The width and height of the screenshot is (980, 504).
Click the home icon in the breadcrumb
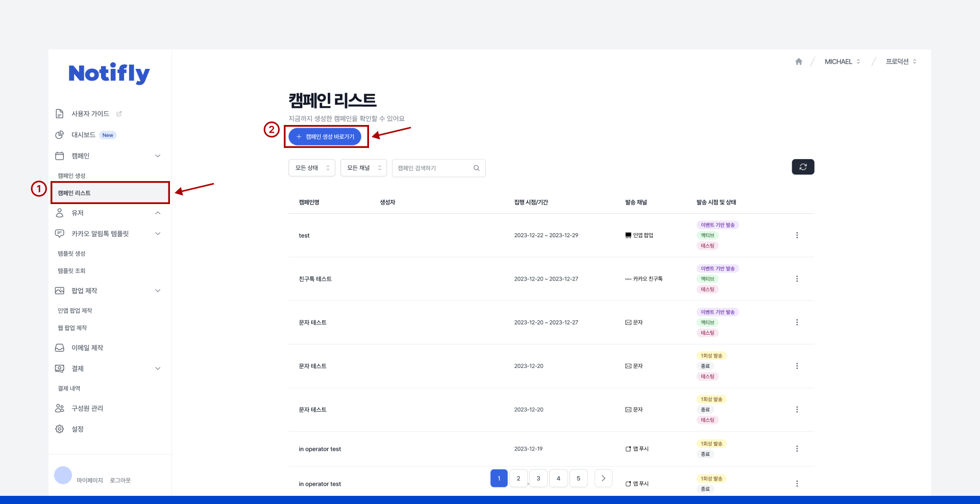click(798, 61)
